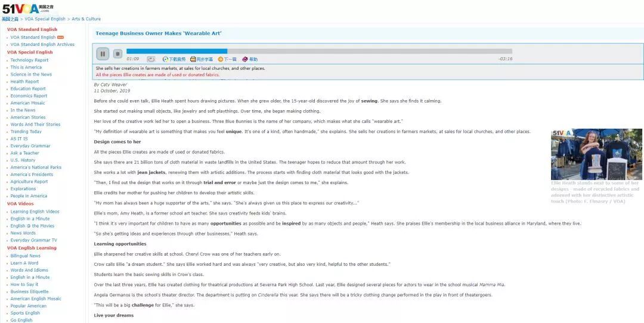Open This is America section
Image resolution: width=644 pixels, height=323 pixels.
(x=26, y=67)
